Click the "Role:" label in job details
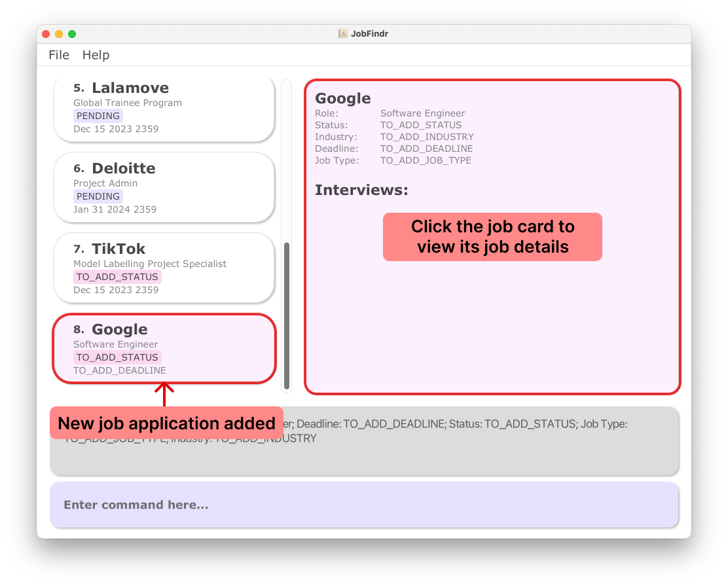 [327, 113]
